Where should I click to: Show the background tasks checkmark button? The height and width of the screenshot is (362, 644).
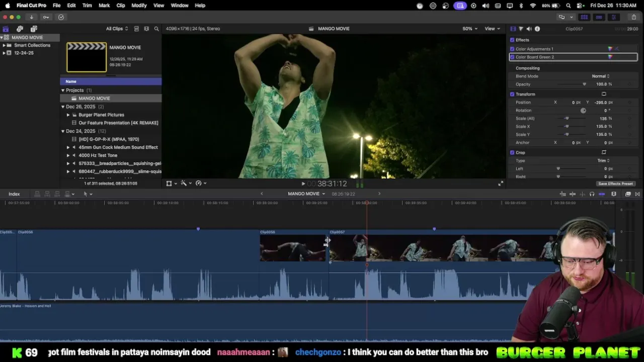(x=61, y=17)
